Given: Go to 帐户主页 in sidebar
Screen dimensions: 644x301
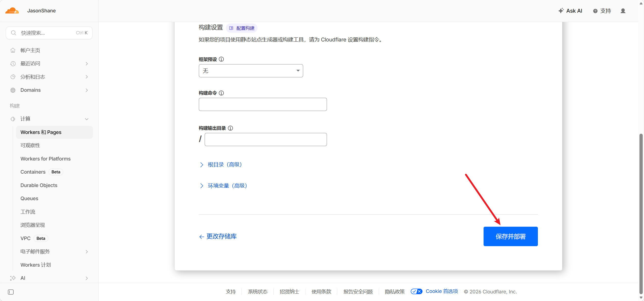Looking at the screenshot, I should tap(30, 50).
